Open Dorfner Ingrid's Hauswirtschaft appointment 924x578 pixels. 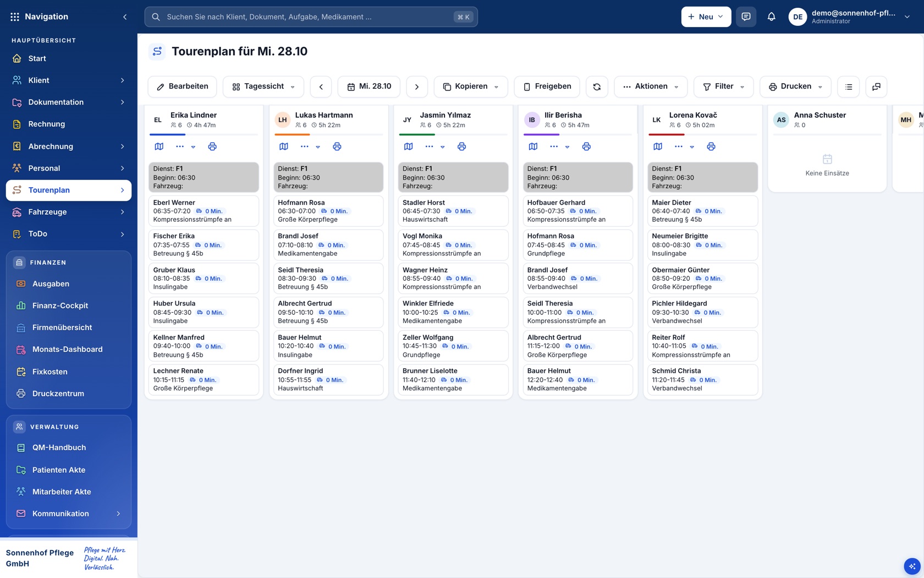(x=328, y=380)
